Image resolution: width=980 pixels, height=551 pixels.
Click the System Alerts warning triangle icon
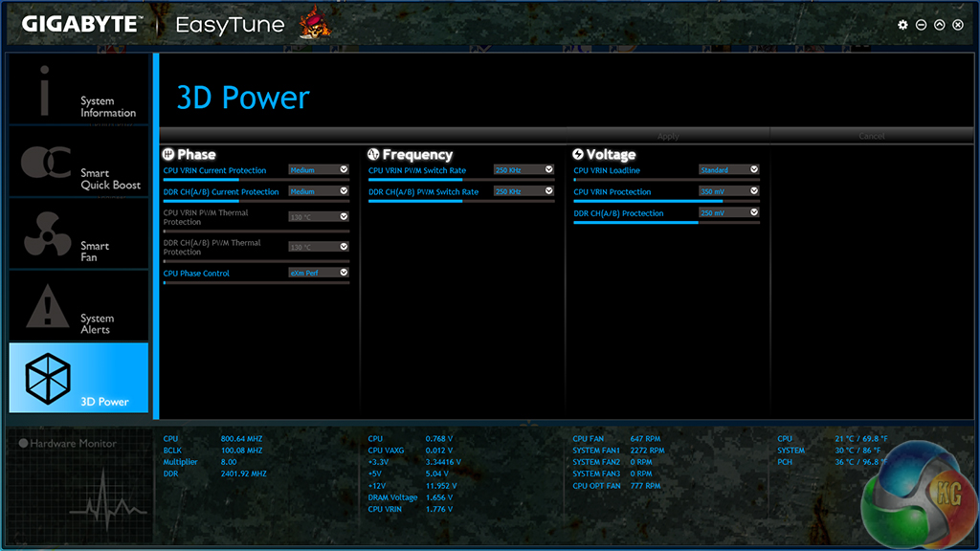pos(48,306)
